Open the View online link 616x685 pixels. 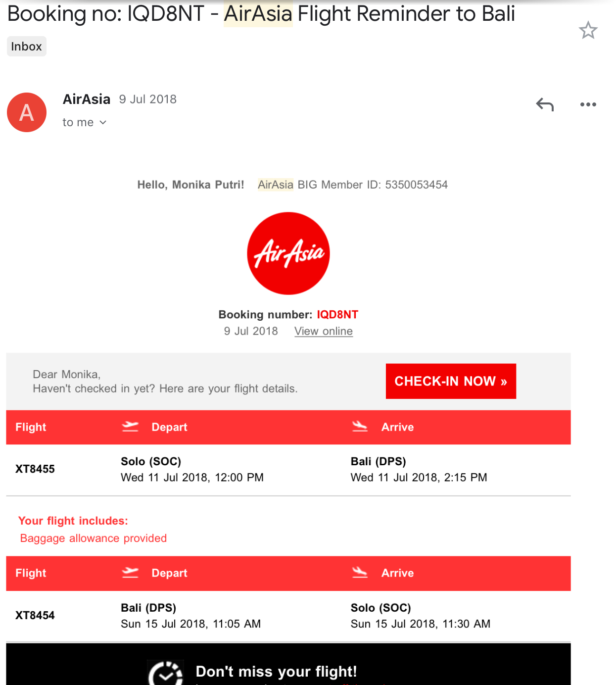coord(324,331)
